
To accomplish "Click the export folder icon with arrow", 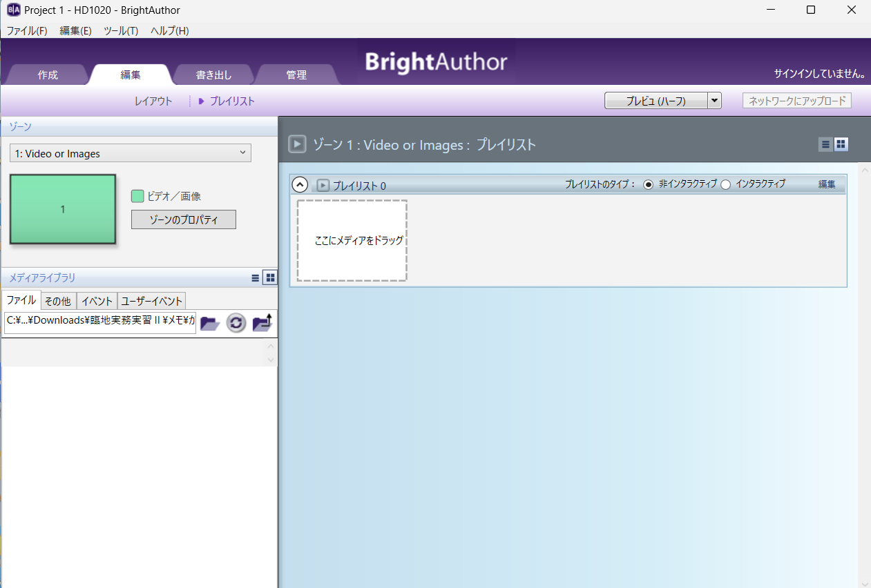I will (262, 322).
